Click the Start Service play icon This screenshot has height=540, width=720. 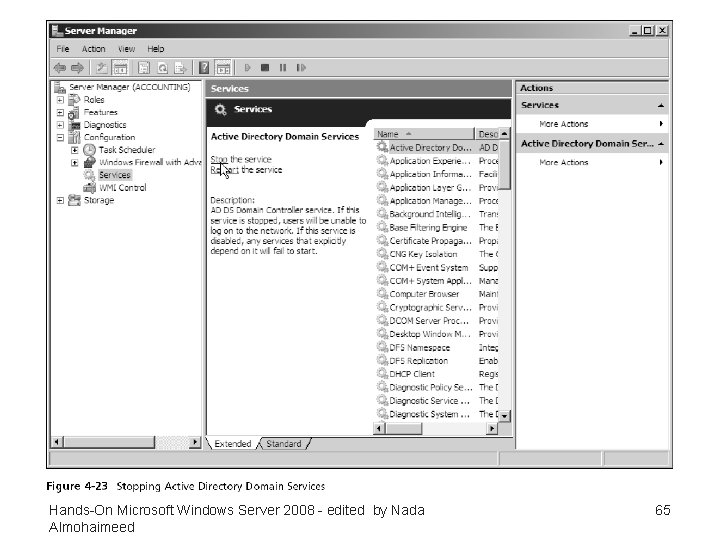click(248, 68)
